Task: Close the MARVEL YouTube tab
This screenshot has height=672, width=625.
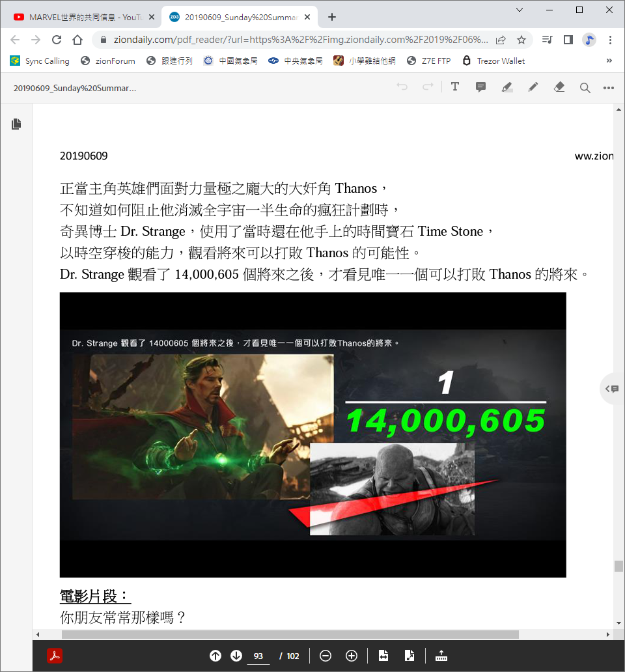Action: [x=152, y=17]
